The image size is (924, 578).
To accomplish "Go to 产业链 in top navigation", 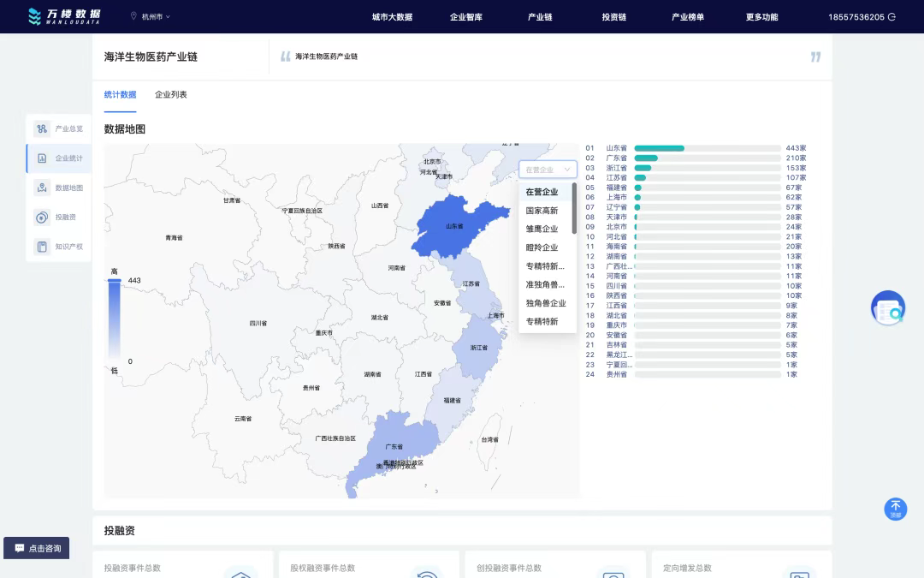I will [540, 16].
